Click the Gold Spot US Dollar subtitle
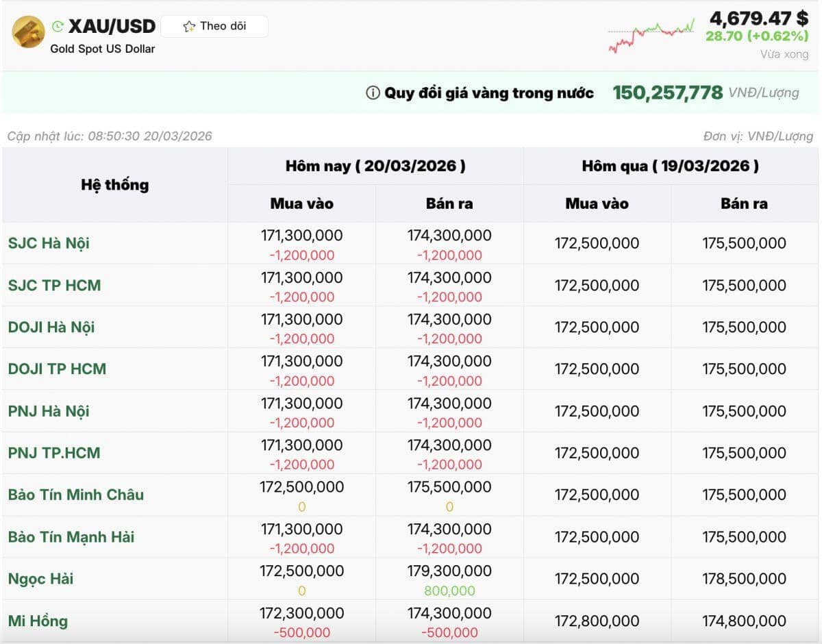Viewport: 822px width, 644px height. 103,49
